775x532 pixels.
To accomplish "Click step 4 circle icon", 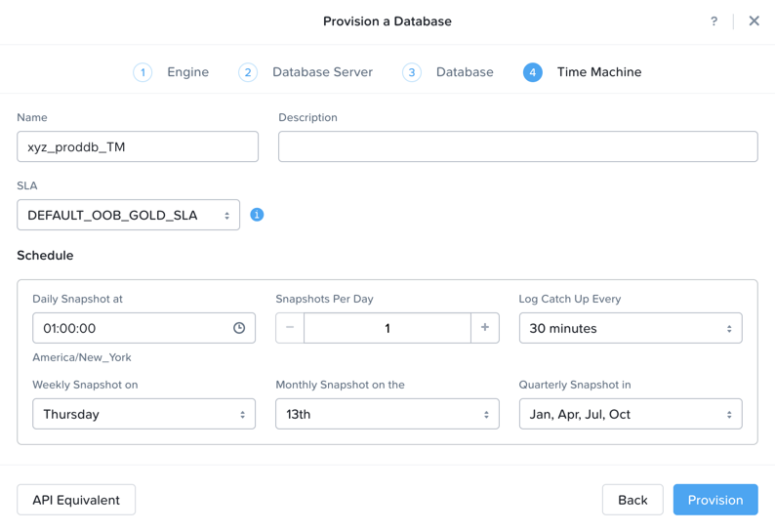I will pos(532,72).
